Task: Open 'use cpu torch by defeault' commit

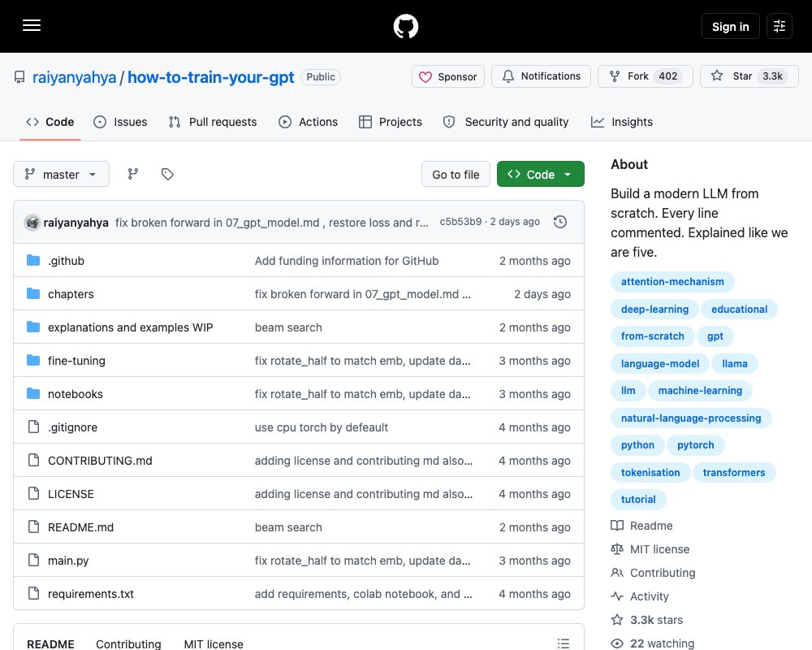Action: 321,427
